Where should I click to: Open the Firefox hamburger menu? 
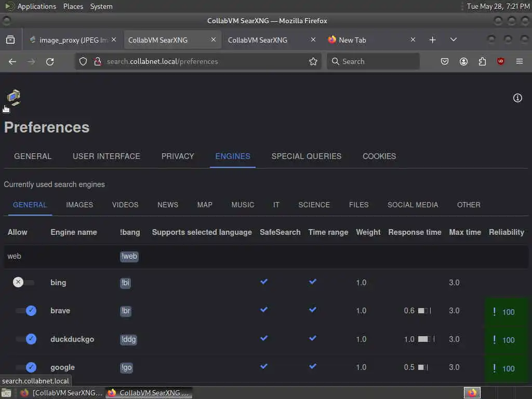pyautogui.click(x=519, y=61)
